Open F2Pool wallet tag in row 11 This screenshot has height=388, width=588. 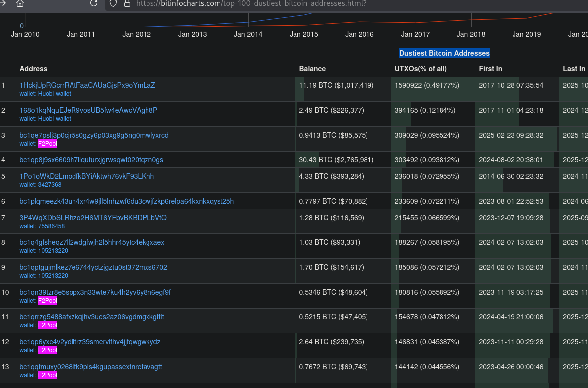(48, 325)
